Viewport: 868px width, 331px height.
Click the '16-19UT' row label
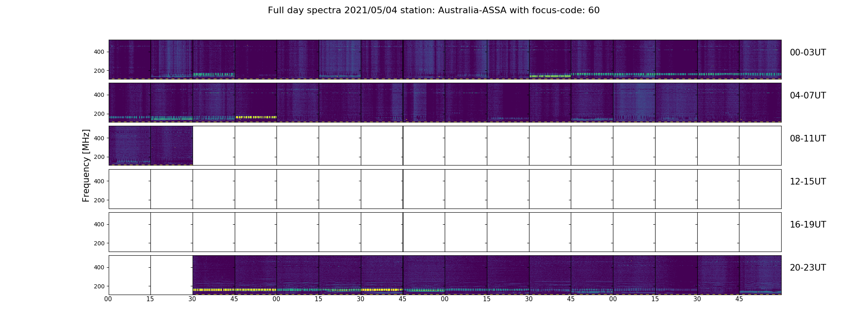808,225
